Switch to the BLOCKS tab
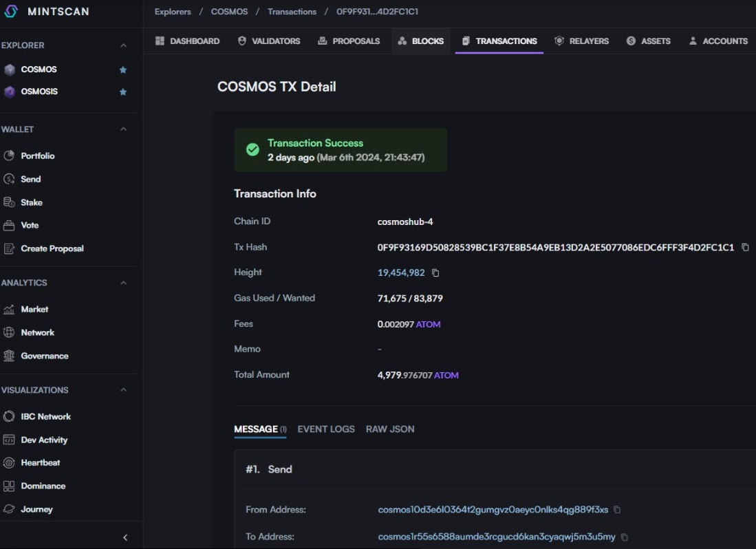The image size is (756, 549). click(421, 41)
